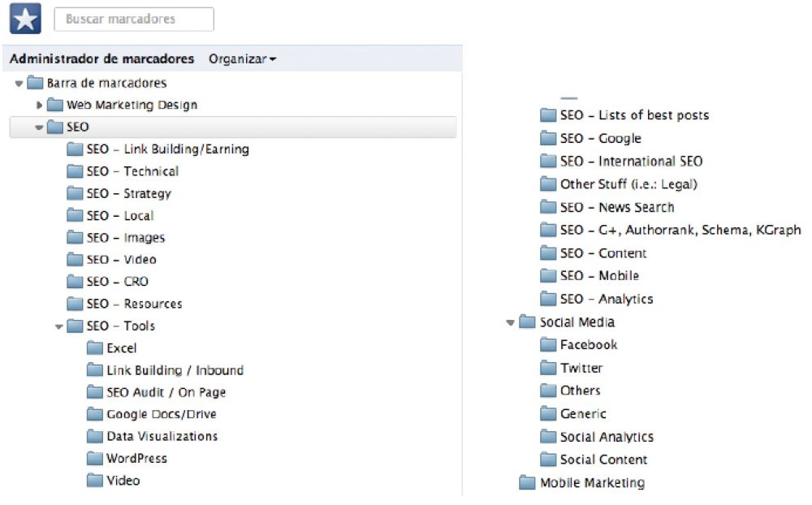Click the Mobile Marketing folder icon
812x505 pixels.
pyautogui.click(x=529, y=483)
